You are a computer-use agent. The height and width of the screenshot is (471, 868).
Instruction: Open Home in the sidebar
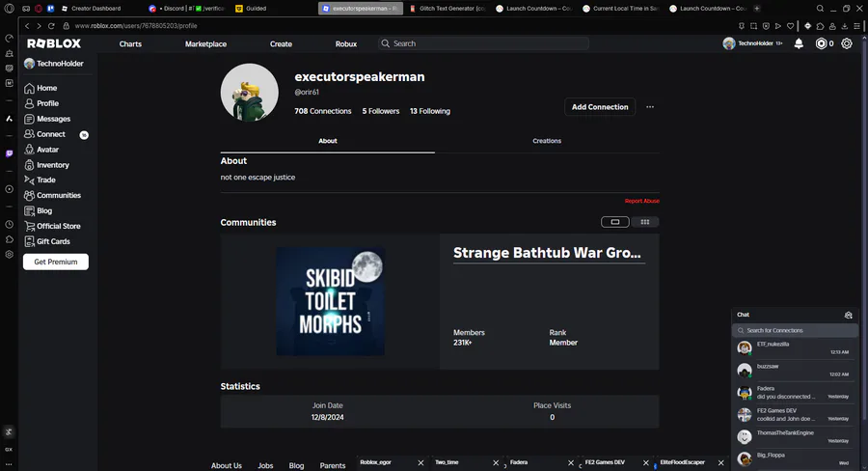(41, 88)
